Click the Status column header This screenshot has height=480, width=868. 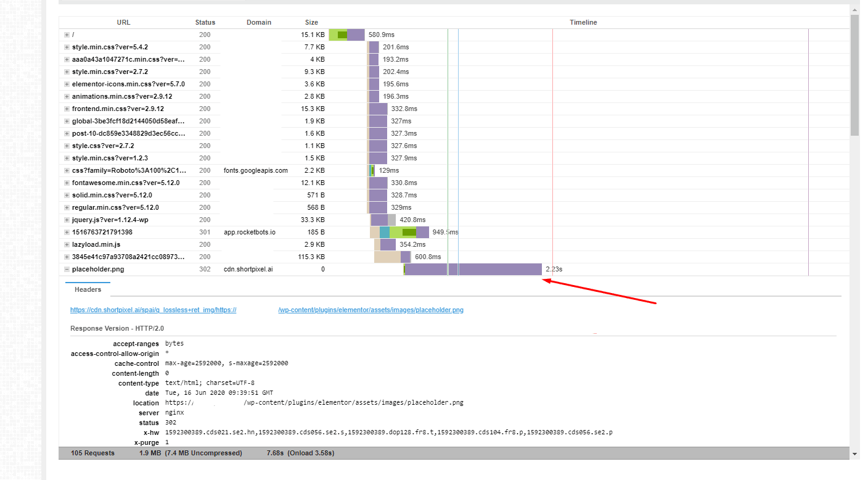tap(205, 23)
